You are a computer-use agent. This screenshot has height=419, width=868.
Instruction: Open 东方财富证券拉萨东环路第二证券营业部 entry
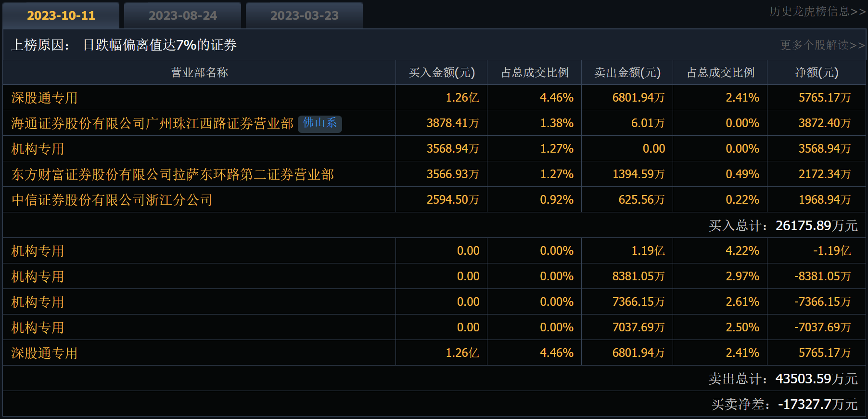pyautogui.click(x=172, y=174)
